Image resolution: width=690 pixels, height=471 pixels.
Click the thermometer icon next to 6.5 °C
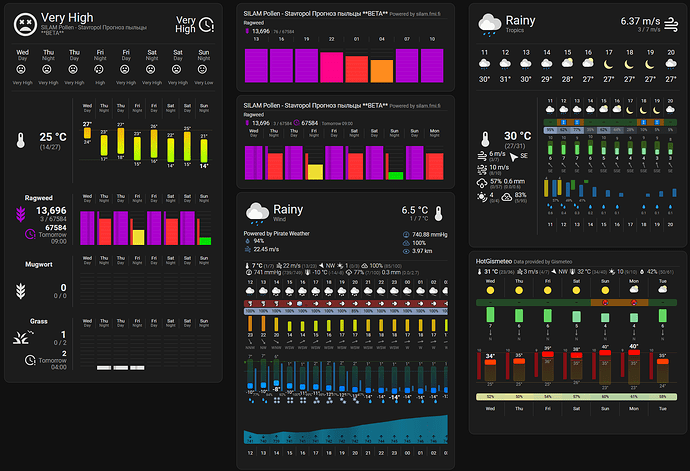(x=438, y=213)
